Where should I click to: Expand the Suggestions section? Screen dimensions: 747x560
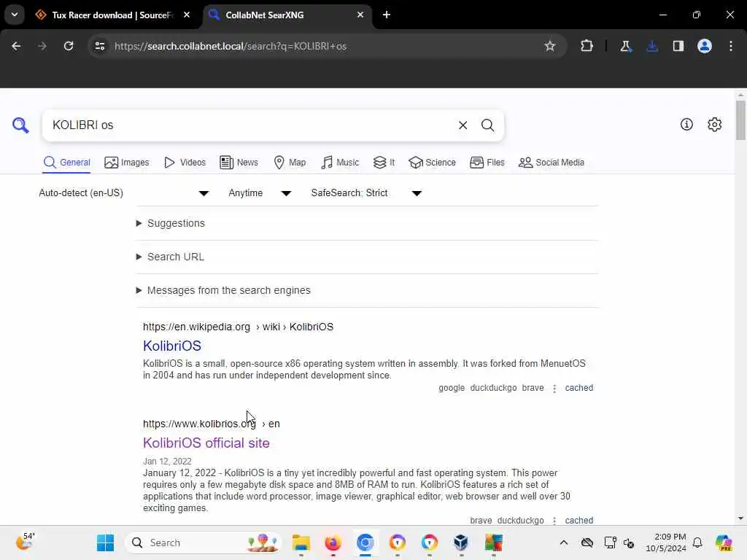pyautogui.click(x=171, y=223)
